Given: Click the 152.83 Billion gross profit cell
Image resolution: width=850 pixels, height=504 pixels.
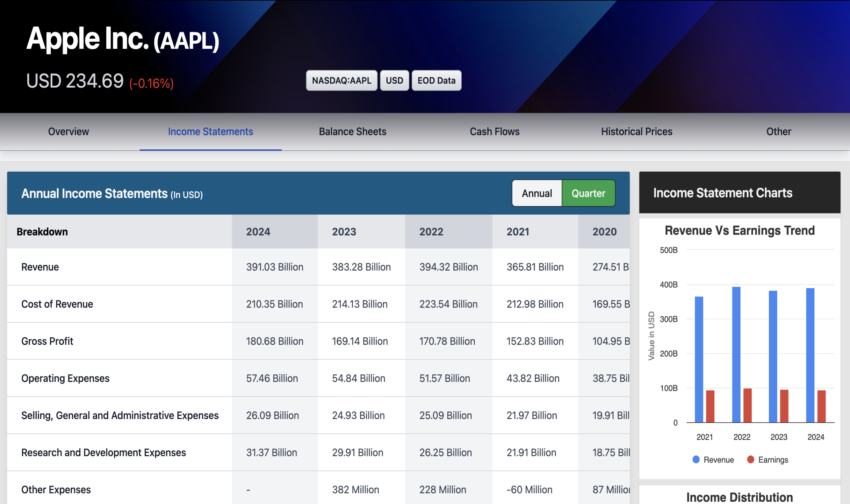Looking at the screenshot, I should click(x=535, y=341).
